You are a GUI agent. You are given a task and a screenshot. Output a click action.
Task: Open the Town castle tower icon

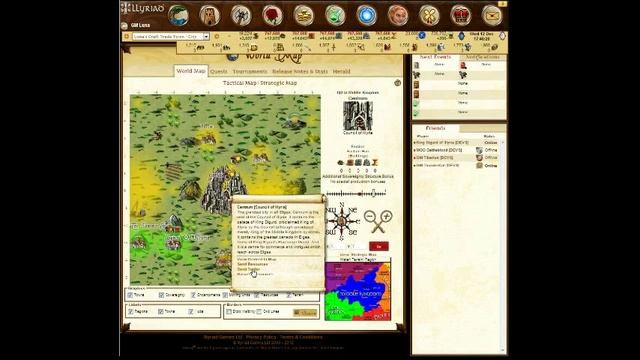click(x=210, y=16)
